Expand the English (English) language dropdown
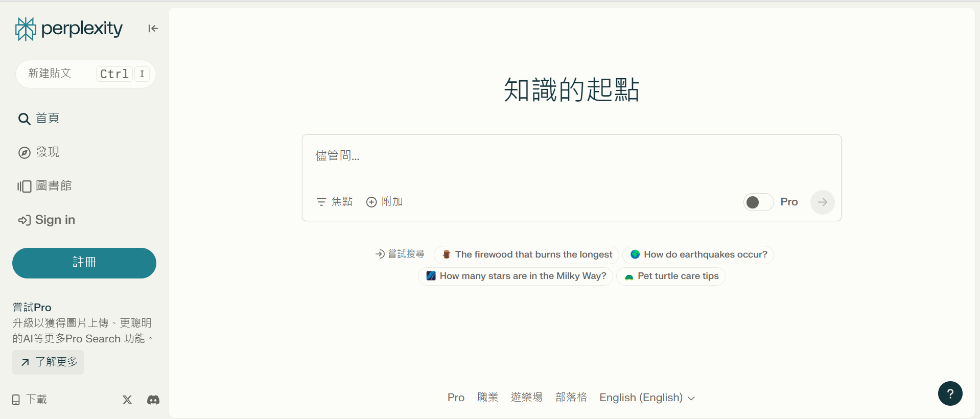 pyautogui.click(x=647, y=398)
